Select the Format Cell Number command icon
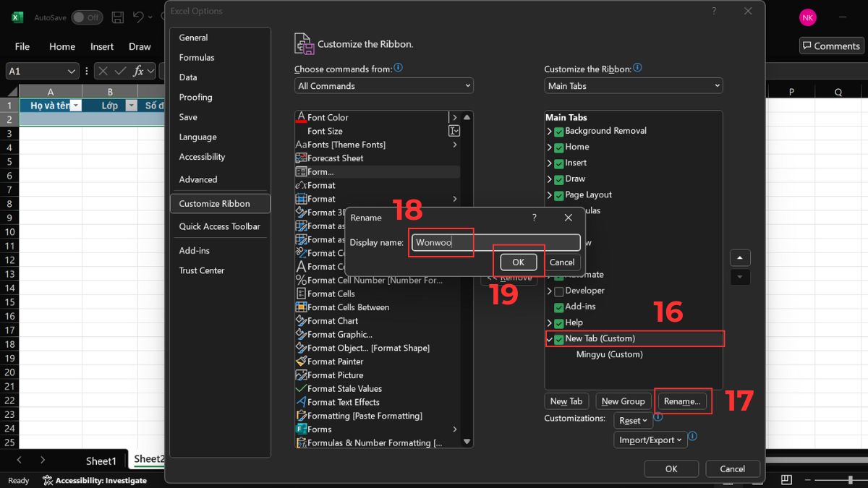Image resolution: width=868 pixels, height=488 pixels. (x=302, y=280)
